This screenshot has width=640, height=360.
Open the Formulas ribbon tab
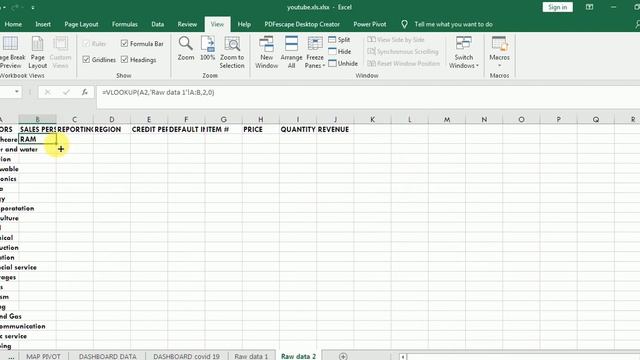[x=124, y=24]
